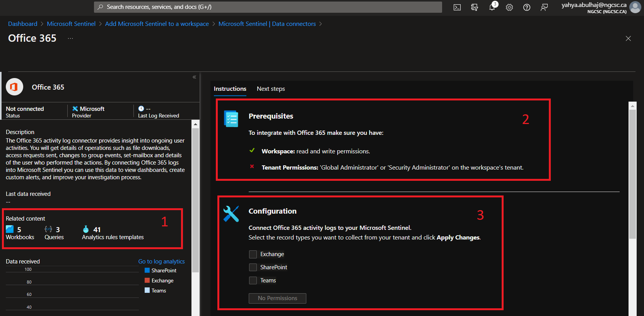Click the Prerequisites checklist icon
Viewport: 644px width, 316px height.
(231, 119)
